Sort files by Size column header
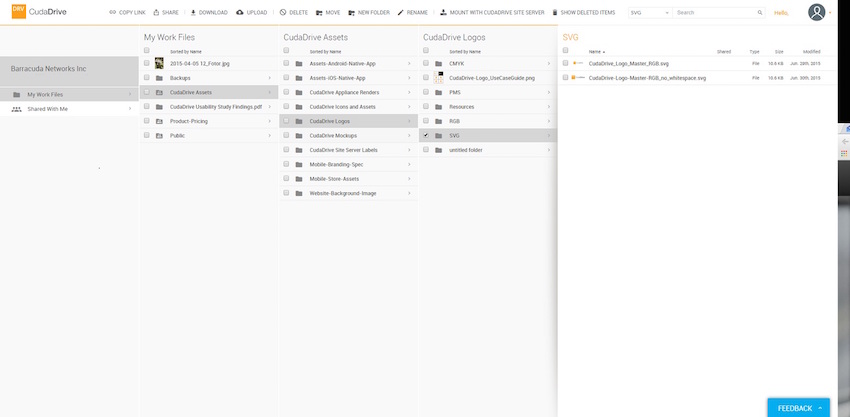This screenshot has height=417, width=850. pos(779,52)
